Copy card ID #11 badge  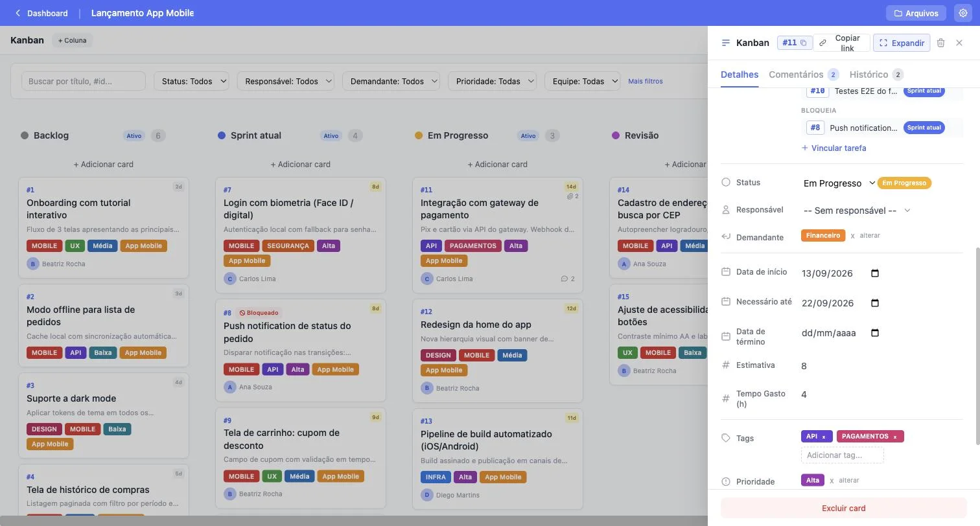794,43
